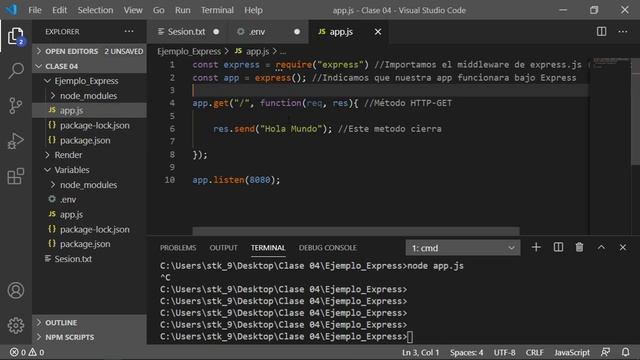
Task: Switch to the .env editor tab
Action: click(268, 31)
